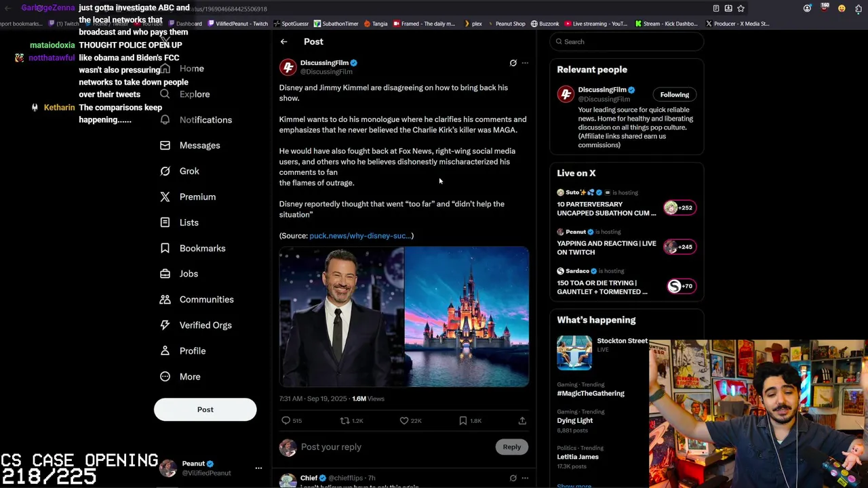Image resolution: width=868 pixels, height=488 pixels.
Task: Click the Following button for DiscussingFilm
Action: pos(675,95)
